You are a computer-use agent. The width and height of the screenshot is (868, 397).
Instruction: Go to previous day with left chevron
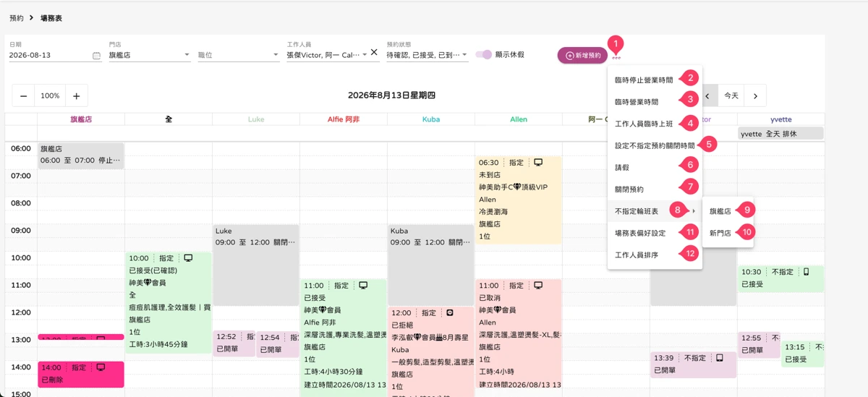point(708,95)
